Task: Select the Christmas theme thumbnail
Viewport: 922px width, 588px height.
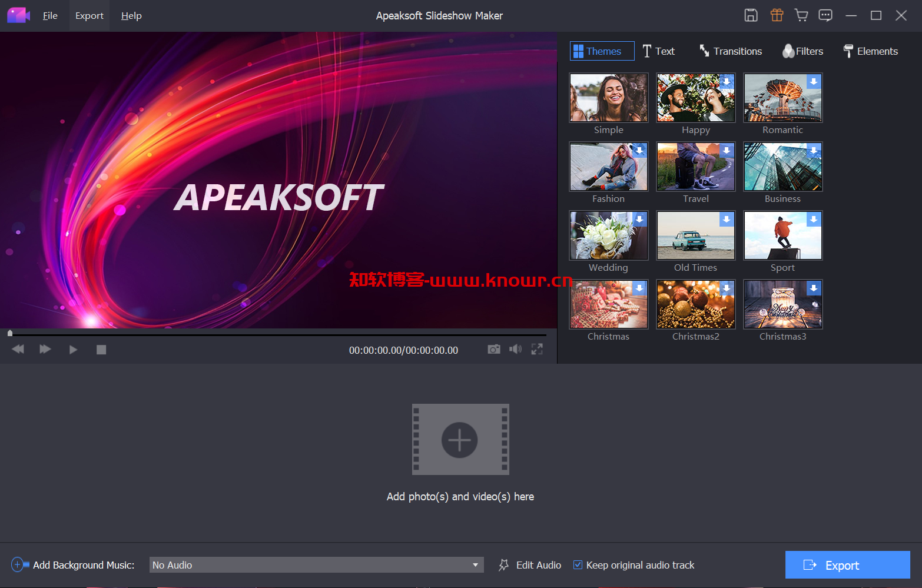Action: (609, 304)
